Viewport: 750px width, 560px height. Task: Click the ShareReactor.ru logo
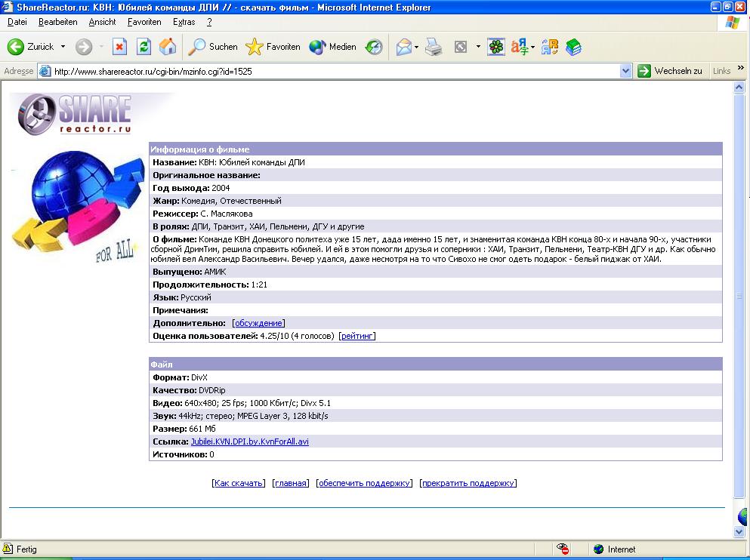click(x=75, y=114)
